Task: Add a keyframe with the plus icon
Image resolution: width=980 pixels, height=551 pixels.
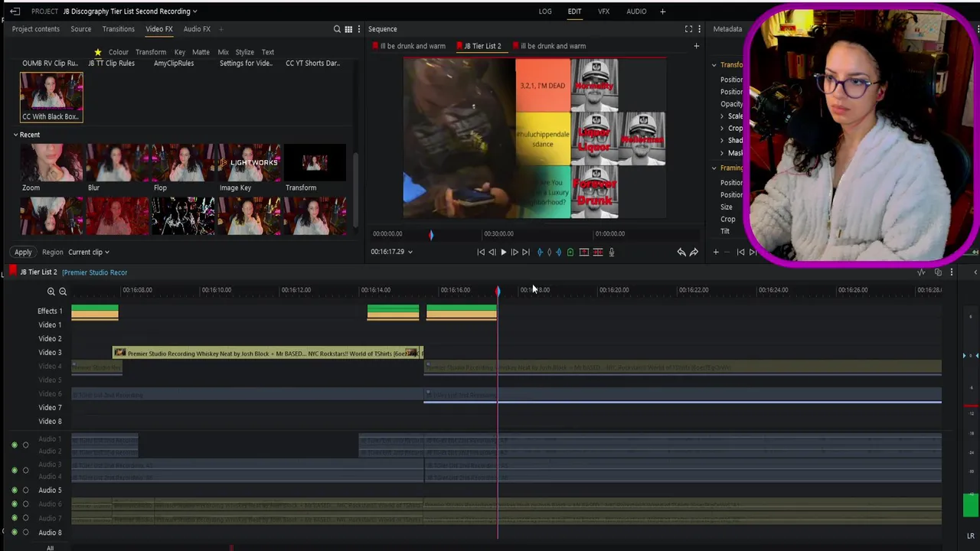Action: pyautogui.click(x=716, y=252)
